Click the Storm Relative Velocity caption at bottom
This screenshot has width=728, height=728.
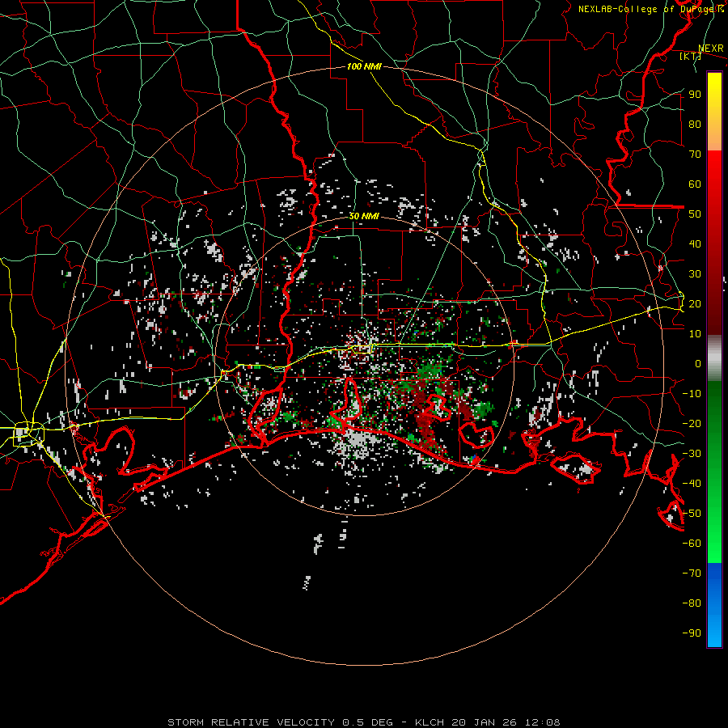363,722
